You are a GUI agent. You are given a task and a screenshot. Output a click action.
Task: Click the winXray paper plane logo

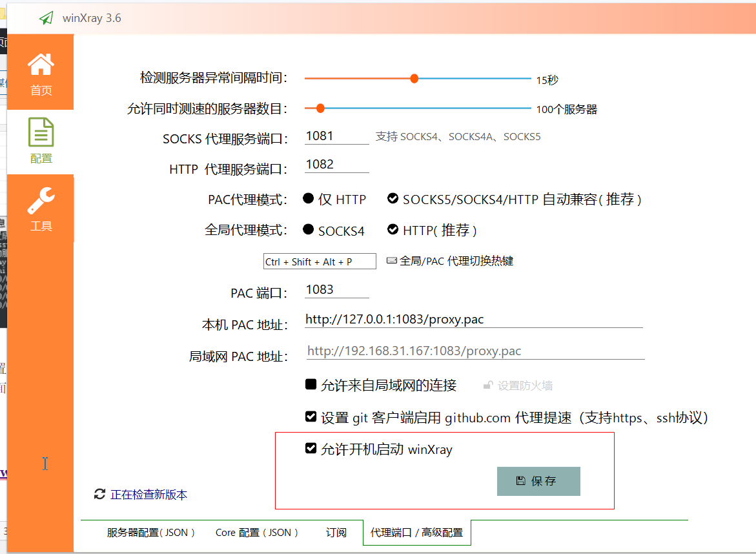[44, 17]
